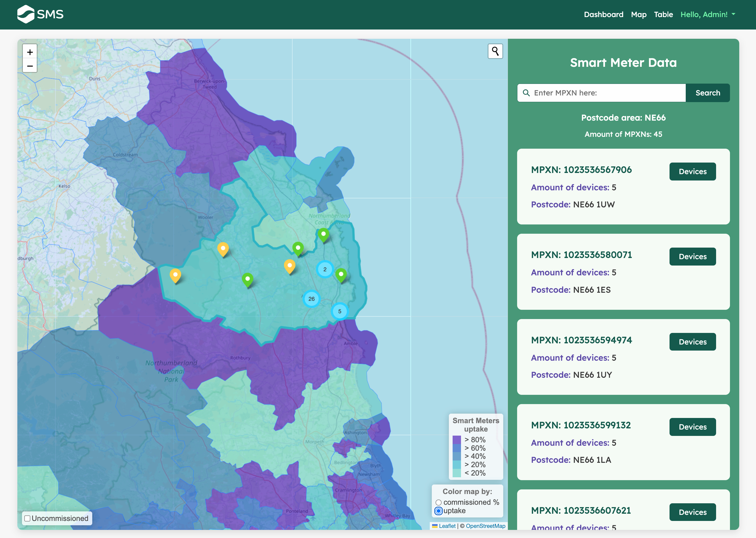This screenshot has width=756, height=538.
Task: Click the > 80% purple legend swatch
Action: click(457, 440)
